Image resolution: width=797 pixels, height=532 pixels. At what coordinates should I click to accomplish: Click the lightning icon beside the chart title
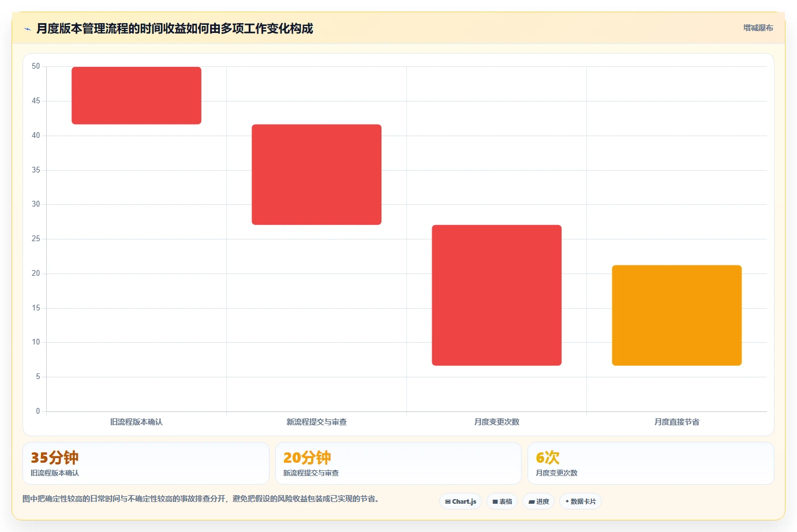27,29
